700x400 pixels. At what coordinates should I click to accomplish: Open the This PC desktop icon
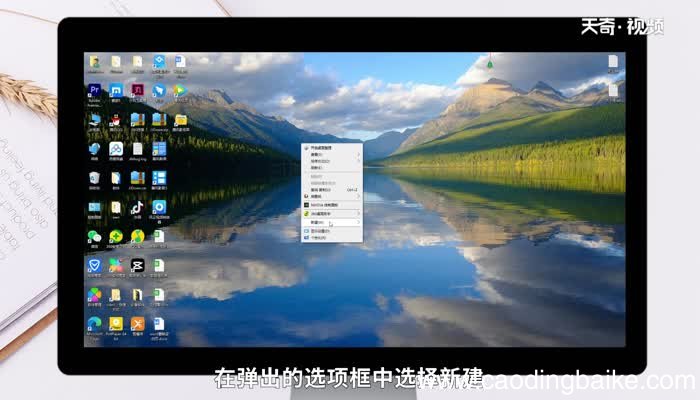coord(94,120)
